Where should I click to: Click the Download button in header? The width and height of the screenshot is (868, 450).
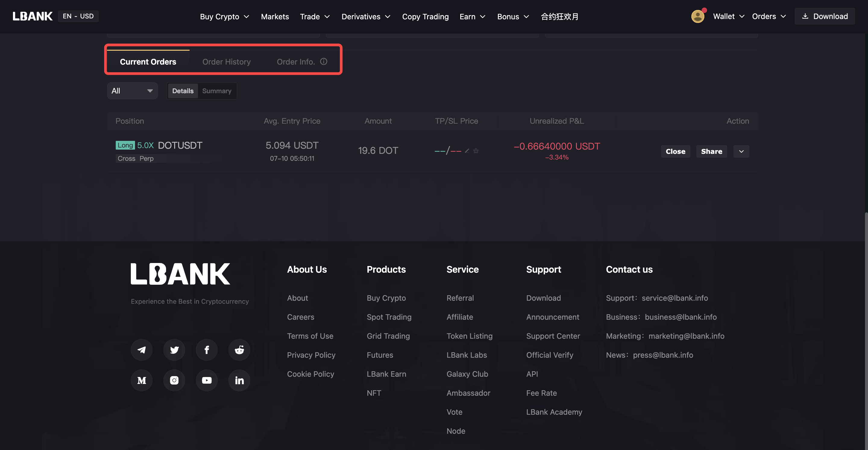click(825, 16)
